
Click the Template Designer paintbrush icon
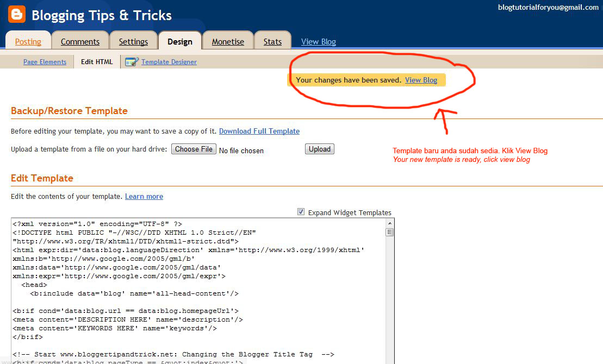point(132,61)
